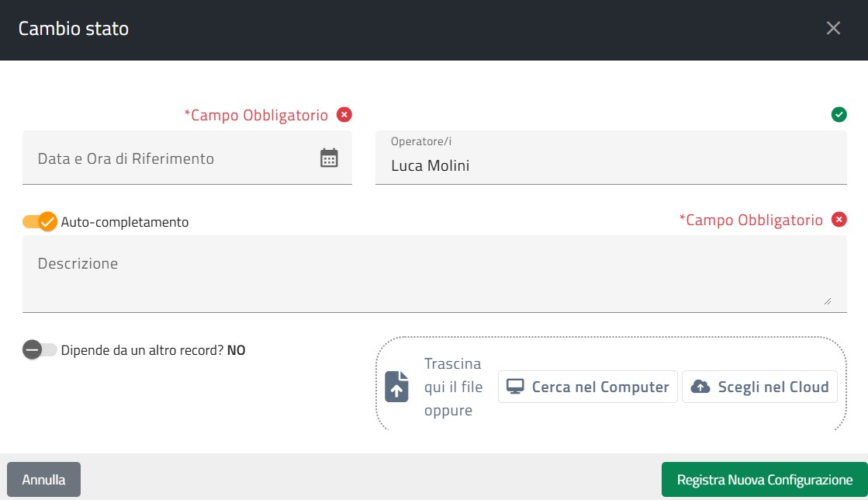The width and height of the screenshot is (868, 500).
Task: Click the red error icon above Descrizione
Action: pos(839,220)
